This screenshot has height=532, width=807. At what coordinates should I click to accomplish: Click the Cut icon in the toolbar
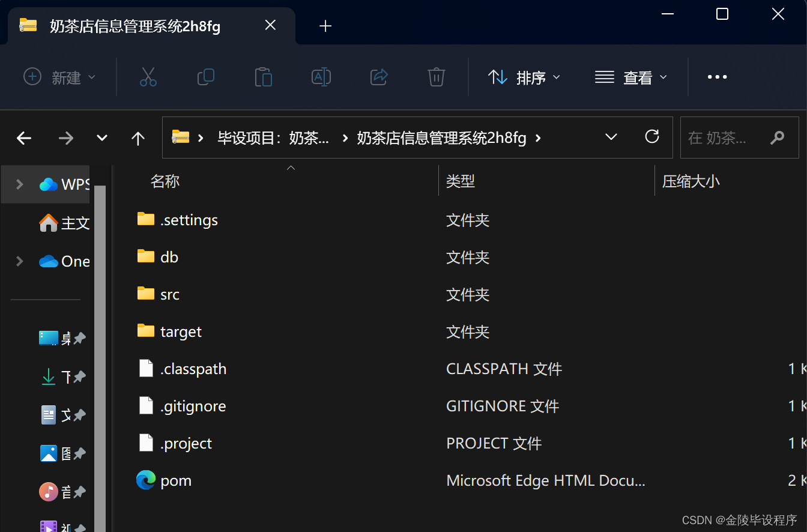point(148,77)
